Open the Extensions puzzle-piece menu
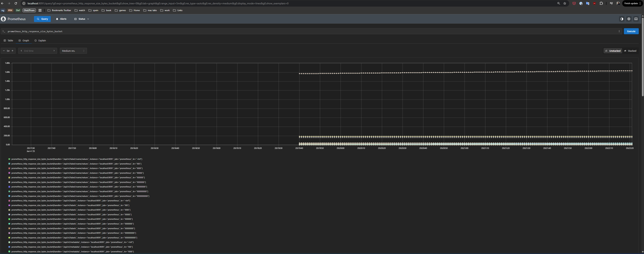644x254 pixels. point(601,4)
